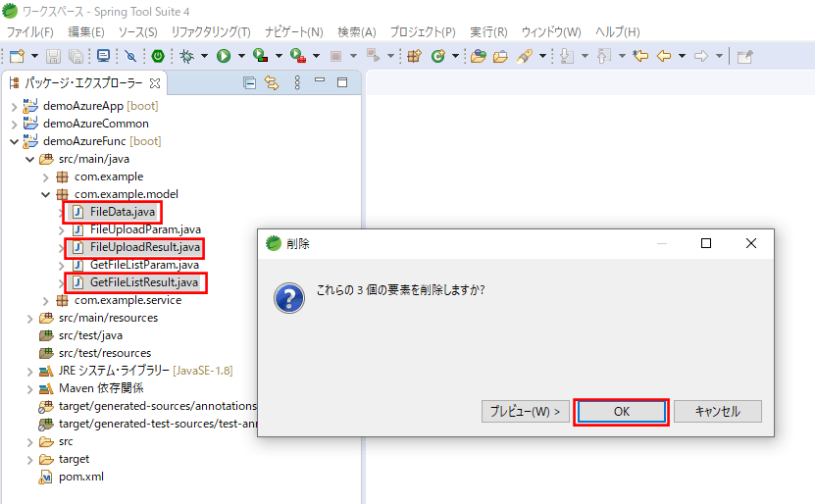Click the External Tools run icon
Image resolution: width=815 pixels, height=504 pixels.
click(298, 56)
